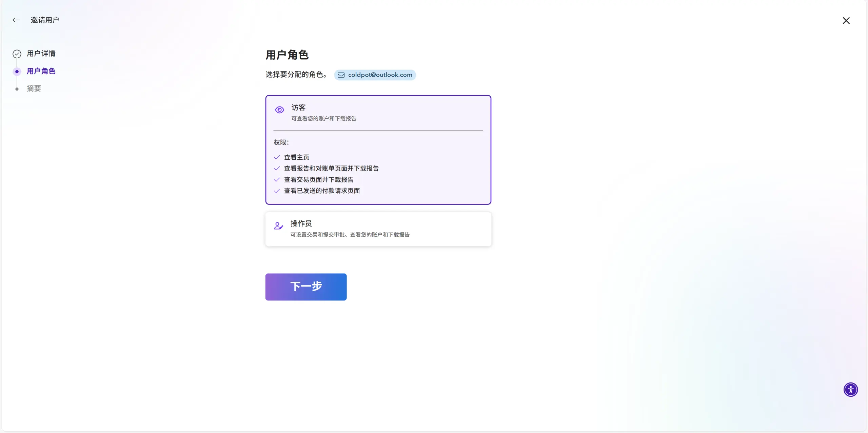Click the 查看交易页面并下载报告 permission

[319, 180]
